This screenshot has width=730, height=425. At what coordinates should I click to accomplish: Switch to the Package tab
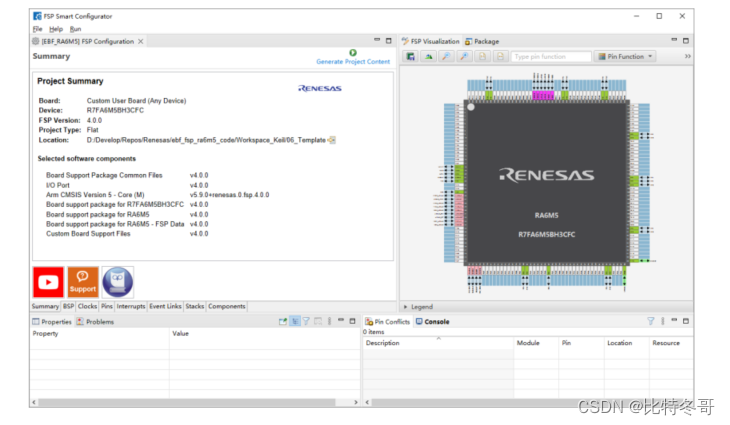pos(482,41)
